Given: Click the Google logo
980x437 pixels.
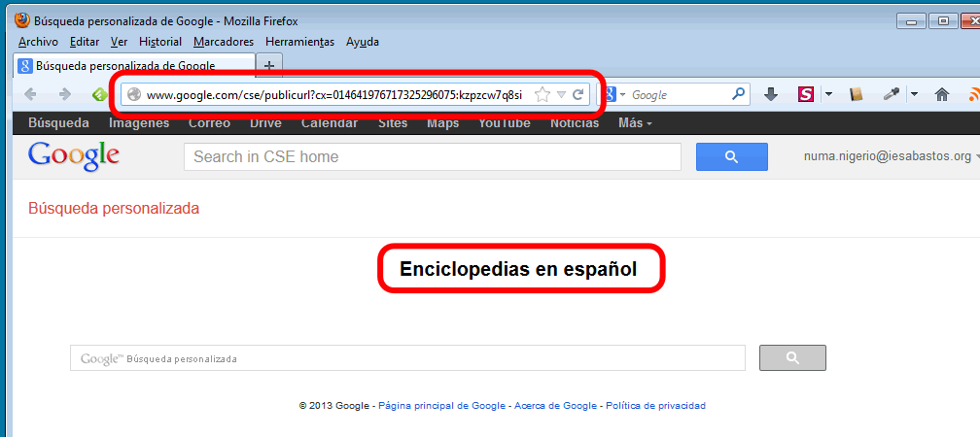Looking at the screenshot, I should click(74, 156).
